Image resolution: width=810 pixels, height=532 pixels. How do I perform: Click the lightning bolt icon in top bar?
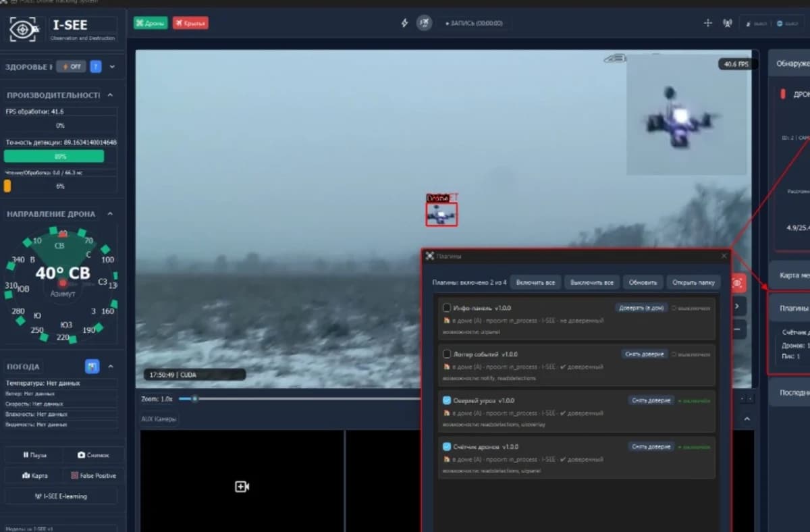coord(405,23)
